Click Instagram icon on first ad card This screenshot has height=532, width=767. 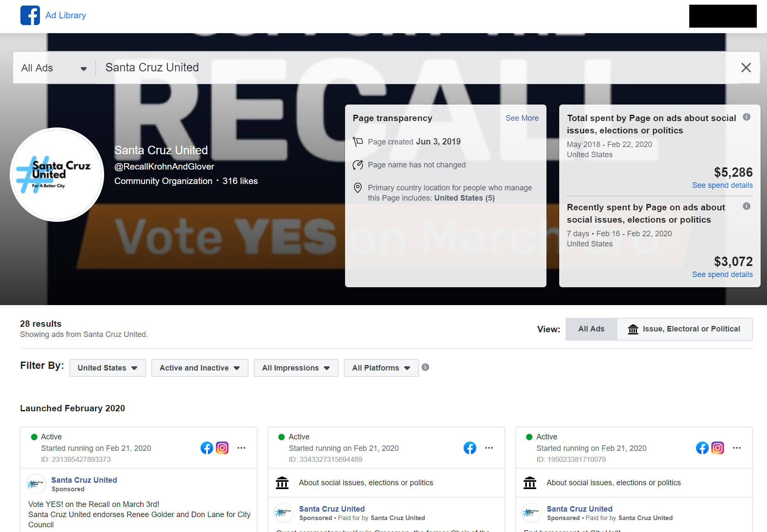pos(222,448)
